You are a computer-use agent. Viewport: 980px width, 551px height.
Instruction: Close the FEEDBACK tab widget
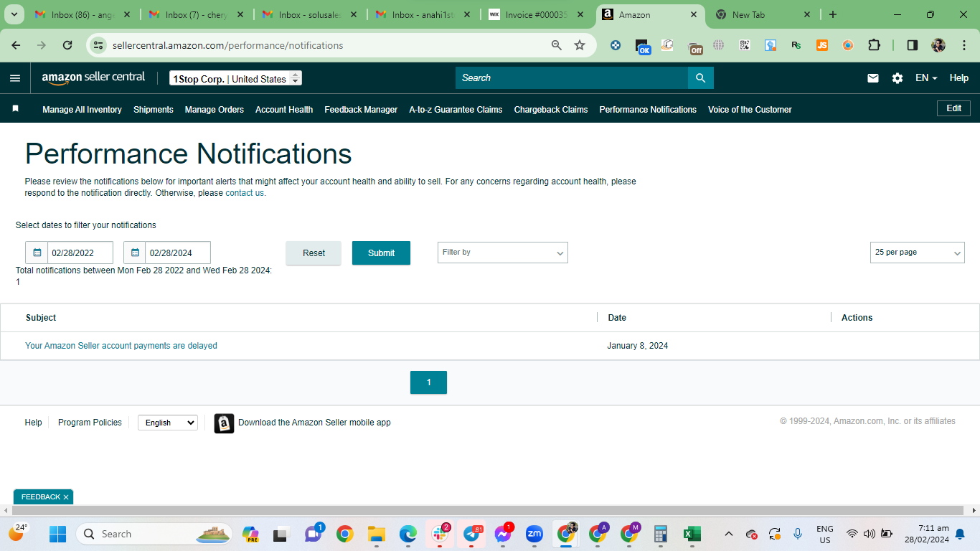click(x=66, y=497)
